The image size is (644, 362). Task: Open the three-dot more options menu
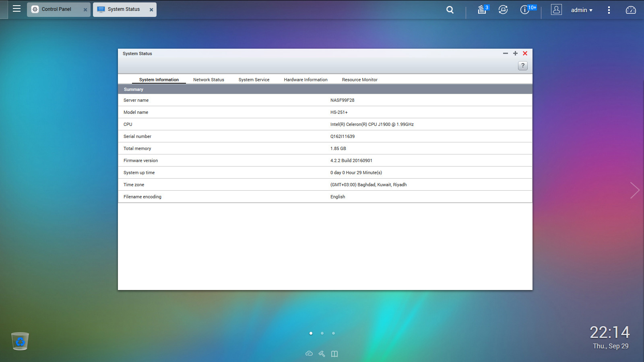pos(609,10)
